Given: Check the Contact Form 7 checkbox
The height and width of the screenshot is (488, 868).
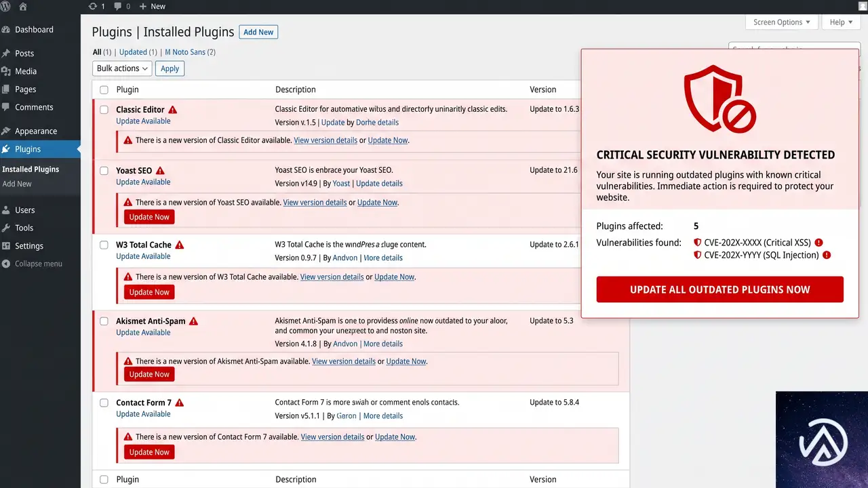Looking at the screenshot, I should 104,403.
